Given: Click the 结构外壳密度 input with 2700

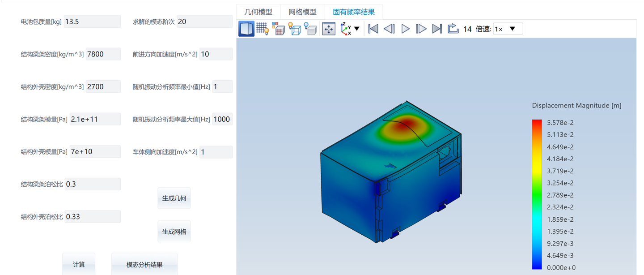Looking at the screenshot, I should pos(103,86).
